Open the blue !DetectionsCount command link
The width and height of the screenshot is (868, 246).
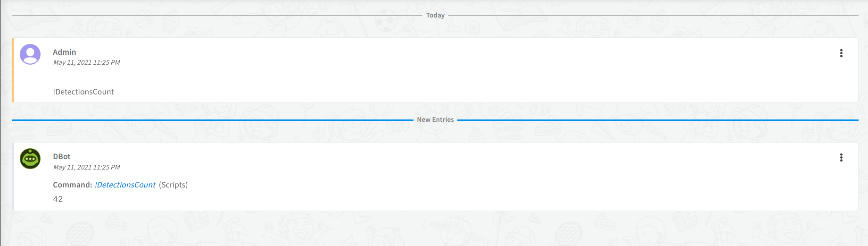tap(125, 185)
